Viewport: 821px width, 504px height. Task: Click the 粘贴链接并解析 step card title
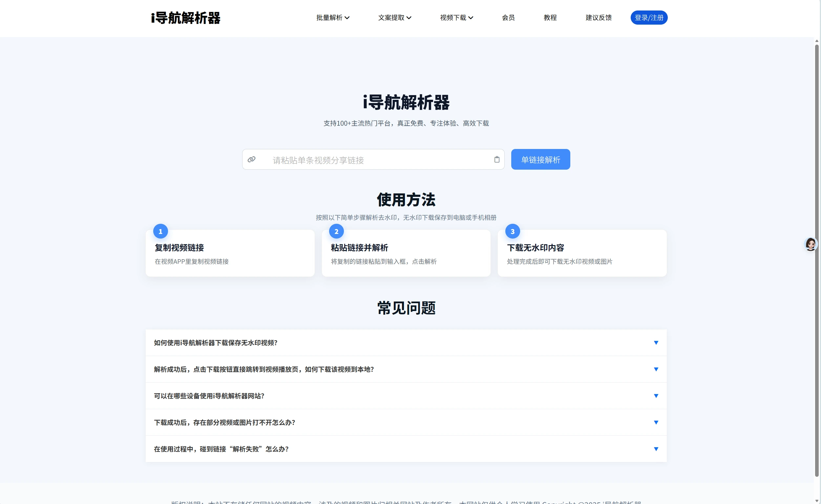coord(359,248)
